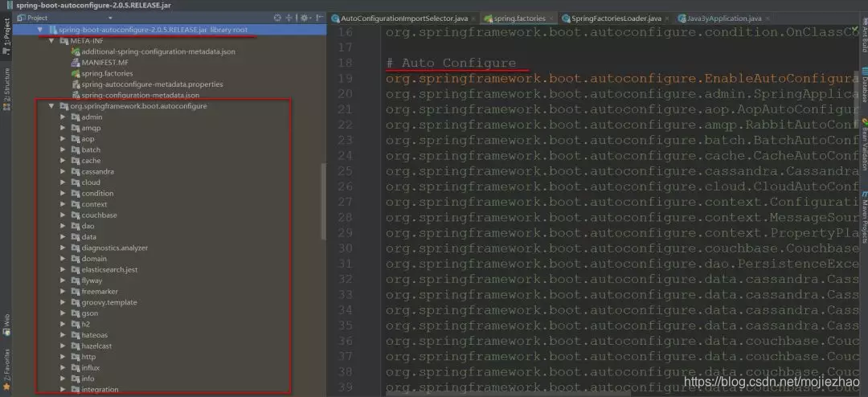The width and height of the screenshot is (868, 397).
Task: Click line 19 EnableAutoConfiguration key
Action: click(623, 79)
